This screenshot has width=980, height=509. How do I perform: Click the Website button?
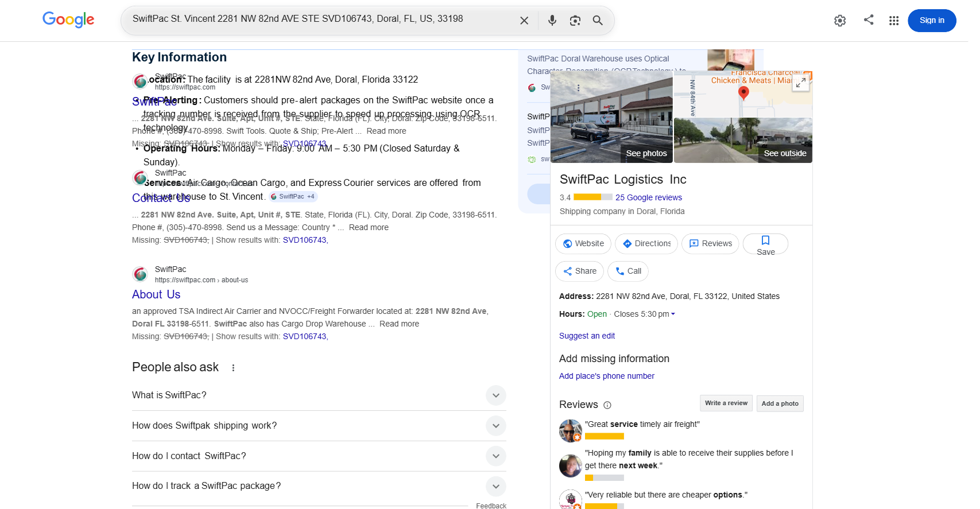pos(583,243)
